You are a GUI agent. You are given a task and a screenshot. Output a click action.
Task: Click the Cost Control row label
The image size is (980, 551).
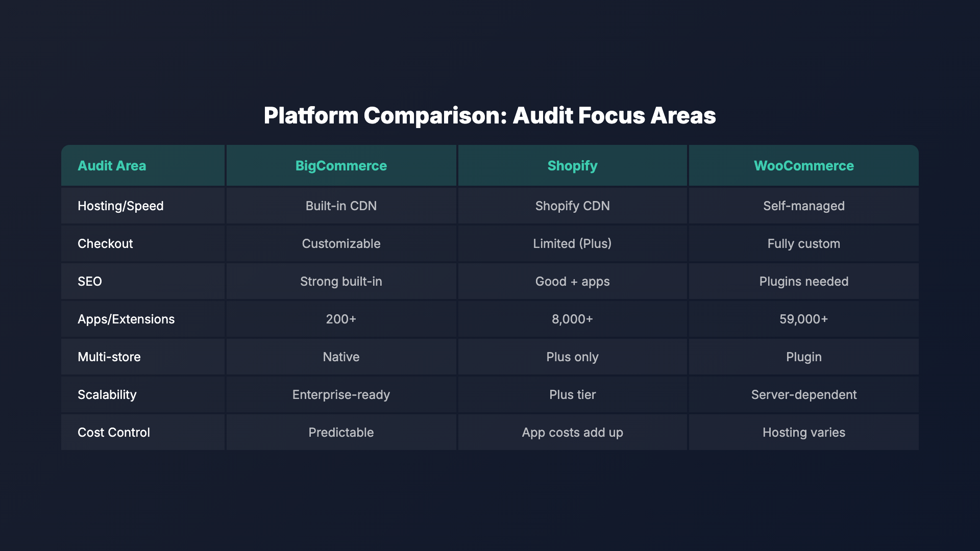114,432
